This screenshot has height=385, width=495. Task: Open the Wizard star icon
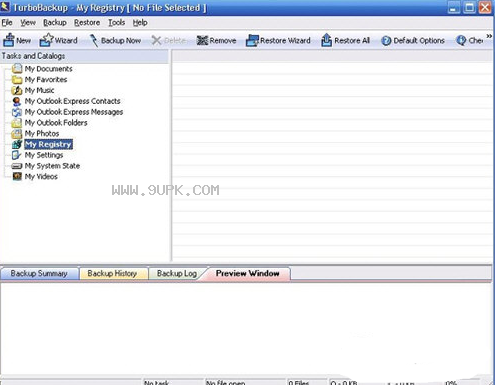46,40
